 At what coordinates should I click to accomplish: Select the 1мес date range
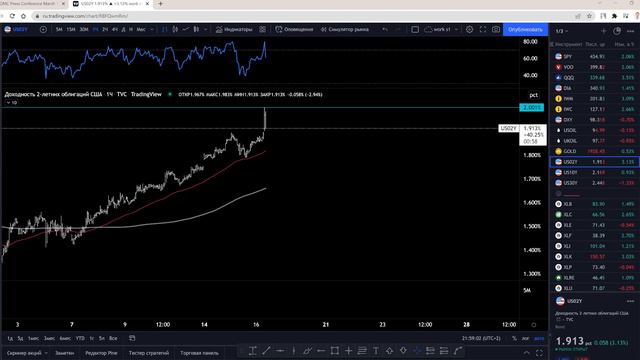point(33,338)
